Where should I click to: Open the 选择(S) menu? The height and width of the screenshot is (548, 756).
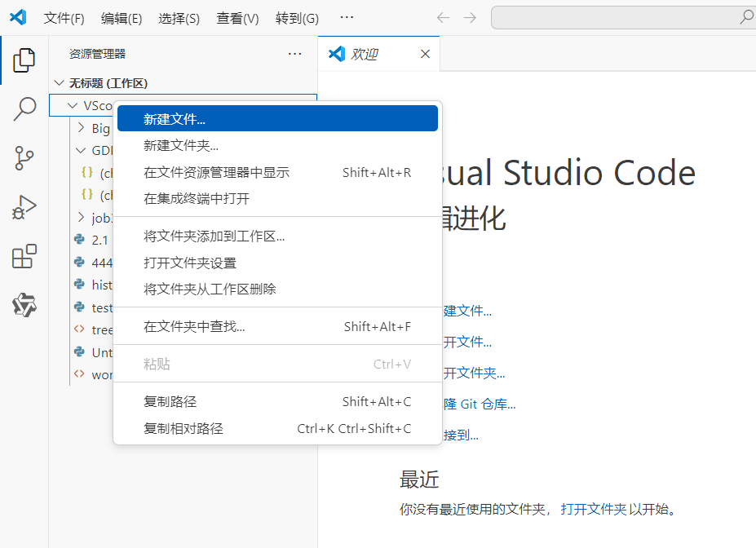click(179, 18)
